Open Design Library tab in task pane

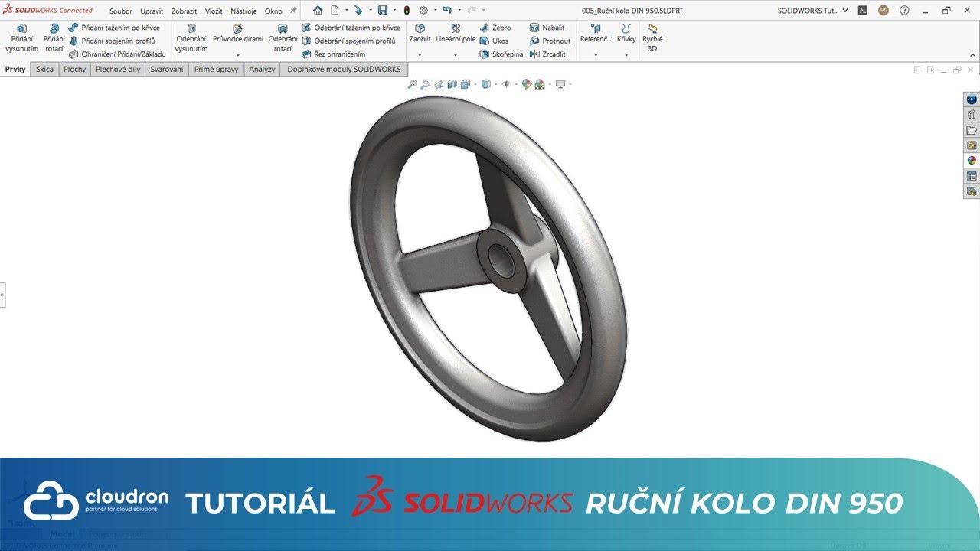(x=972, y=115)
